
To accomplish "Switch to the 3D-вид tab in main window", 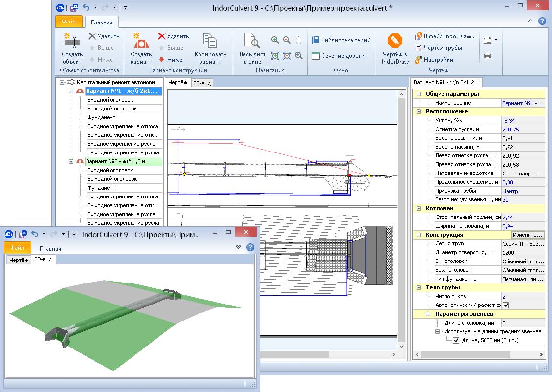I will click(202, 83).
